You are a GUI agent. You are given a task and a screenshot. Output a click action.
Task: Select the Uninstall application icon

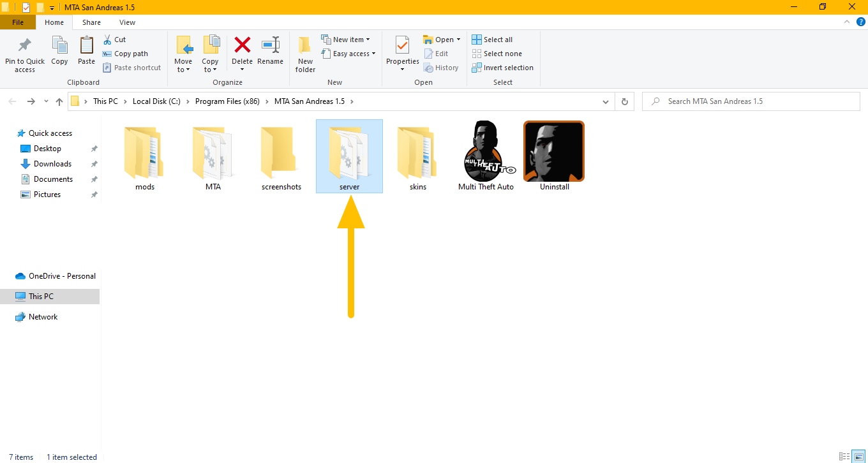[555, 156]
